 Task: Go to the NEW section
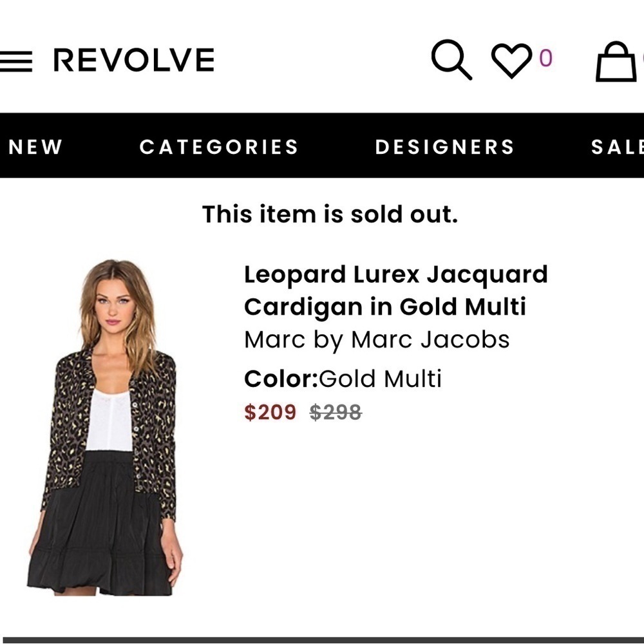tap(35, 147)
